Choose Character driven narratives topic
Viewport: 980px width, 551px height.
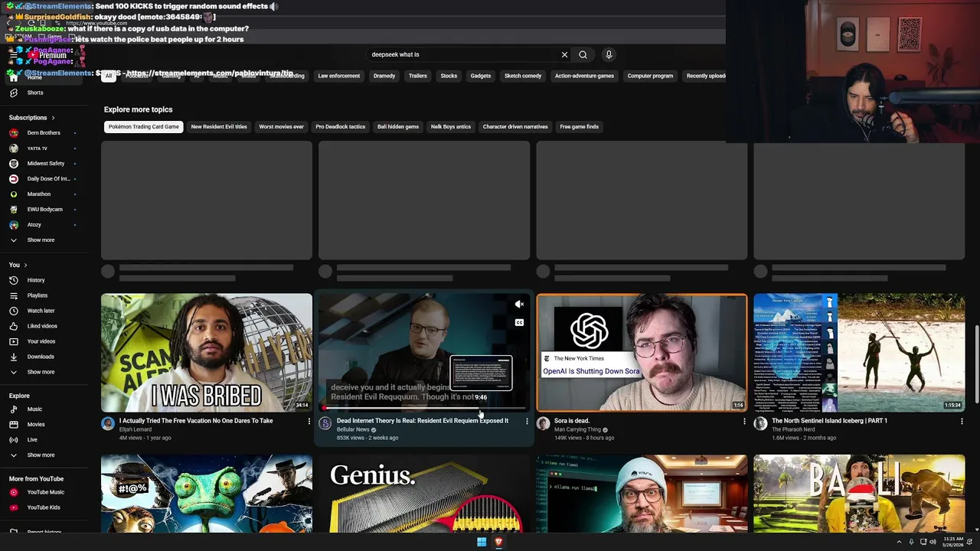[x=515, y=127]
